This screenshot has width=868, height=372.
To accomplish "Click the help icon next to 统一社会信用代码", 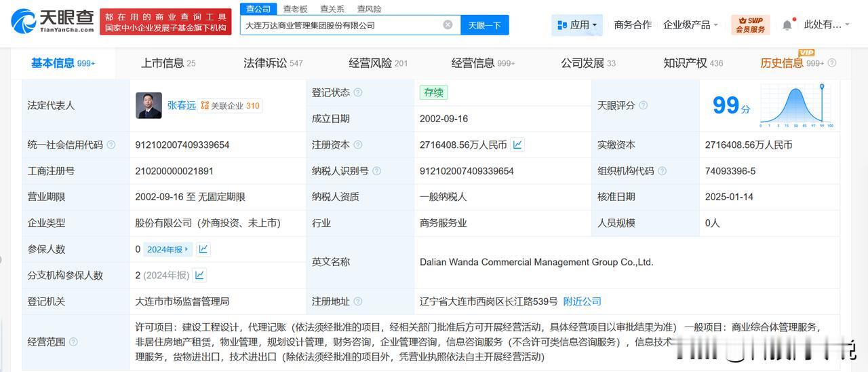I will tap(111, 145).
